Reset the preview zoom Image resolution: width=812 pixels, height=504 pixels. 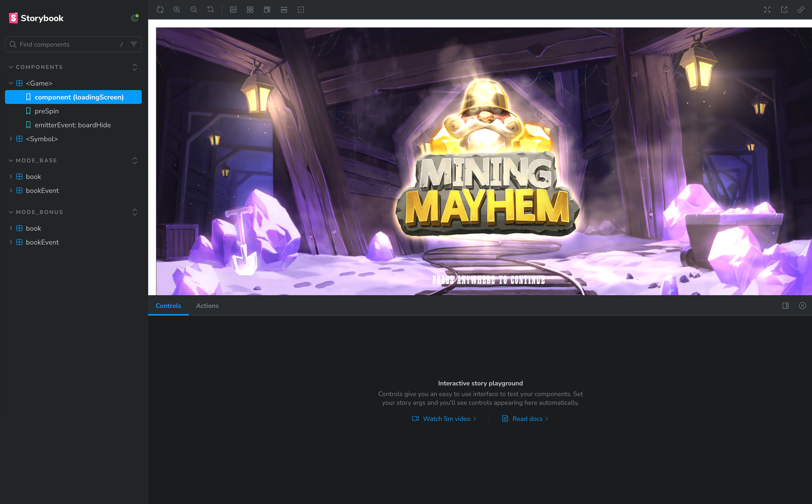211,10
